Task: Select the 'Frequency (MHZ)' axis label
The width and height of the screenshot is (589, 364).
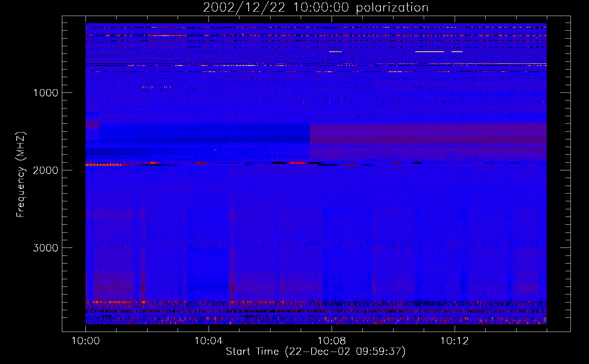Action: click(21, 175)
